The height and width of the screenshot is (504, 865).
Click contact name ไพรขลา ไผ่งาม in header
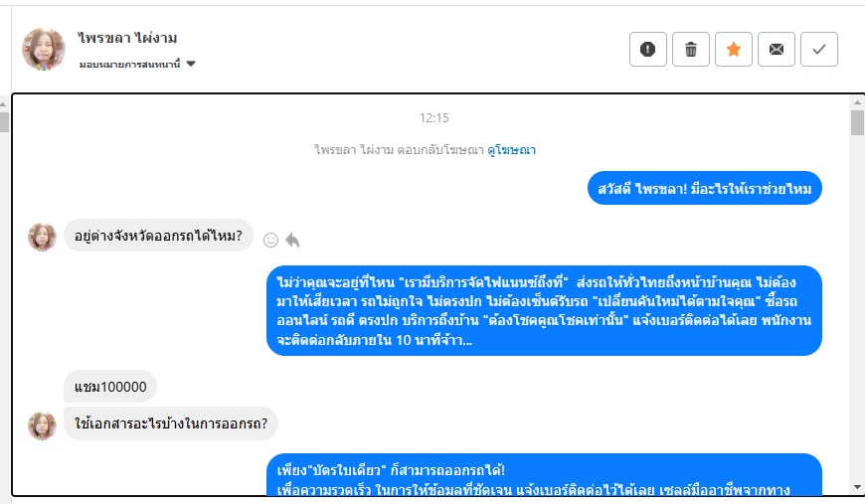(127, 38)
